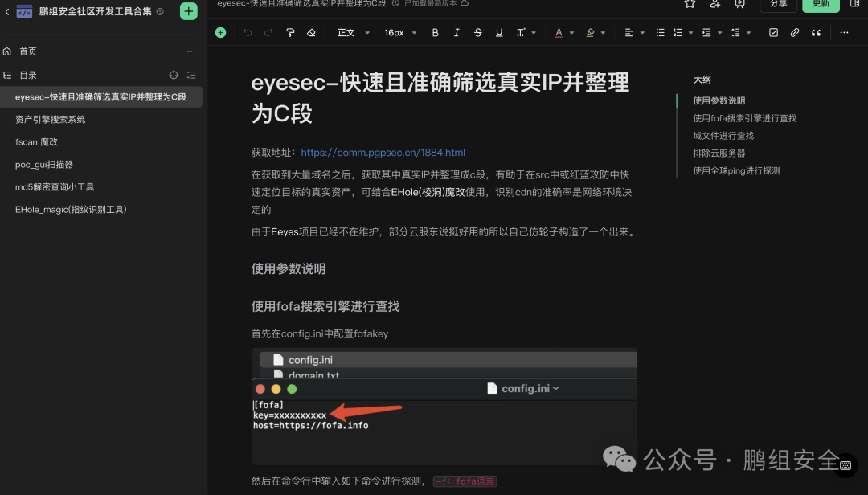The height and width of the screenshot is (495, 868).
Task: Click the green insert plus button in toolbar
Action: click(x=220, y=33)
